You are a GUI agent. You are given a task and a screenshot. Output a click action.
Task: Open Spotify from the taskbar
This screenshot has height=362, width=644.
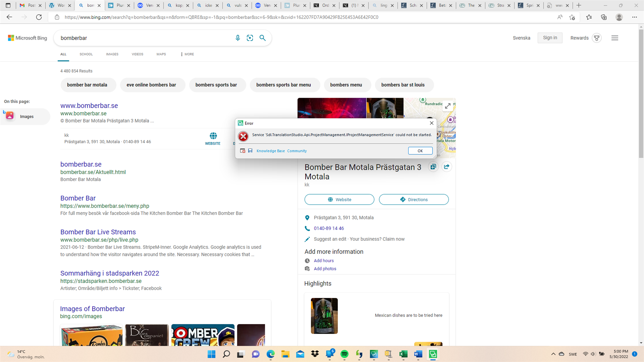tap(345, 354)
